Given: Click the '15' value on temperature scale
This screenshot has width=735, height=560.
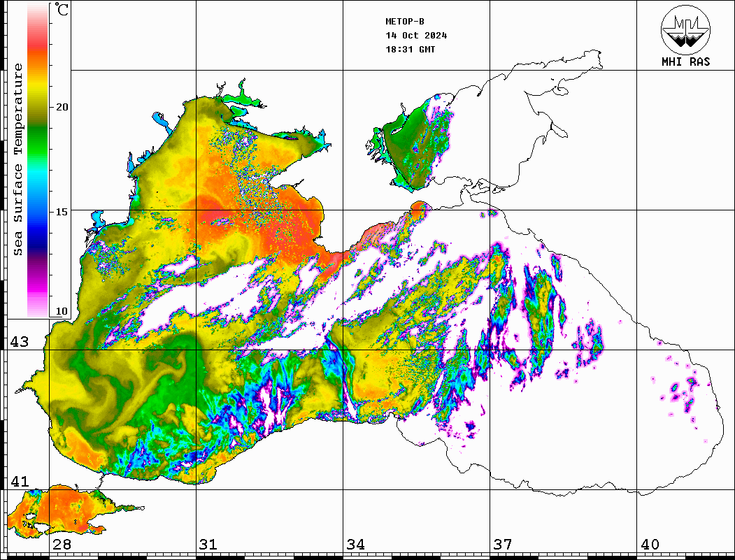Looking at the screenshot, I should click(x=62, y=212).
